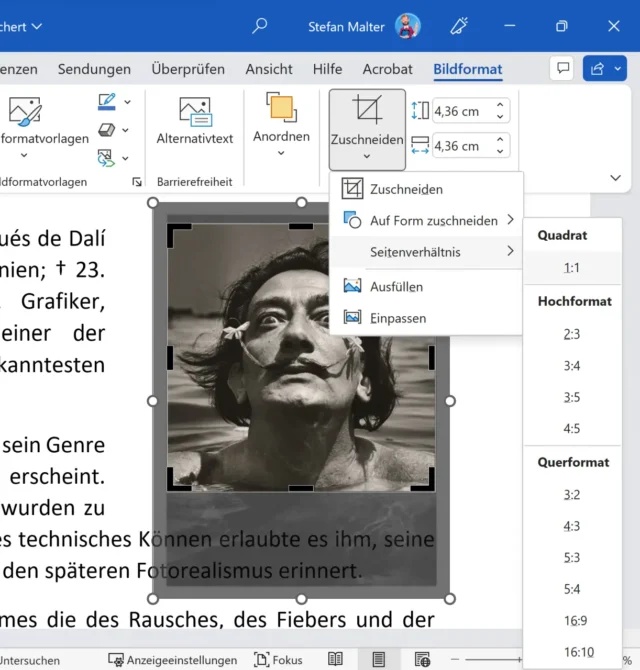
Task: Open the picture border color dropdown
Action: click(127, 102)
